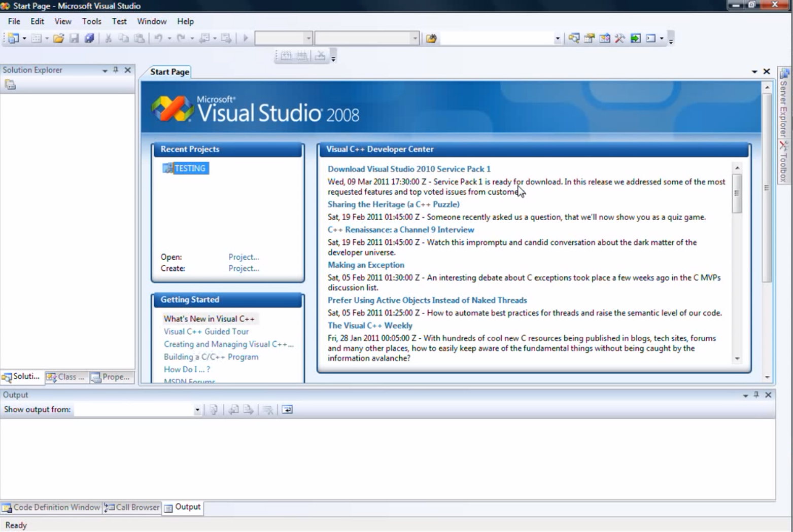
Task: Open the Solution Explorer search icon
Action: coord(574,38)
